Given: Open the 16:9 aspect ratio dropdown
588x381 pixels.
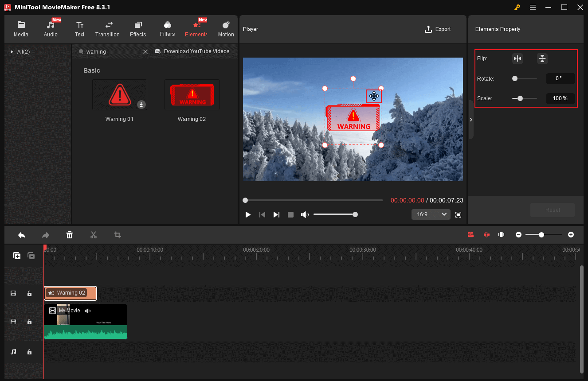Looking at the screenshot, I should tap(430, 214).
